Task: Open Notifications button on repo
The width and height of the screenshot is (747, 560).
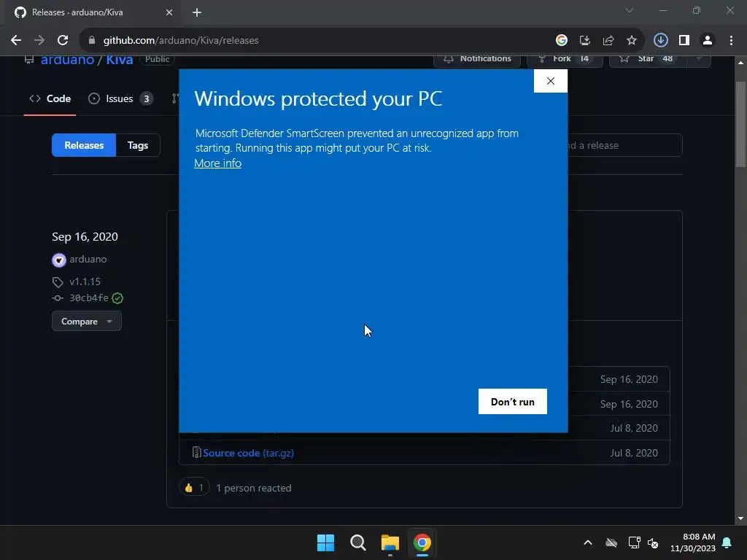Action: coord(477,59)
